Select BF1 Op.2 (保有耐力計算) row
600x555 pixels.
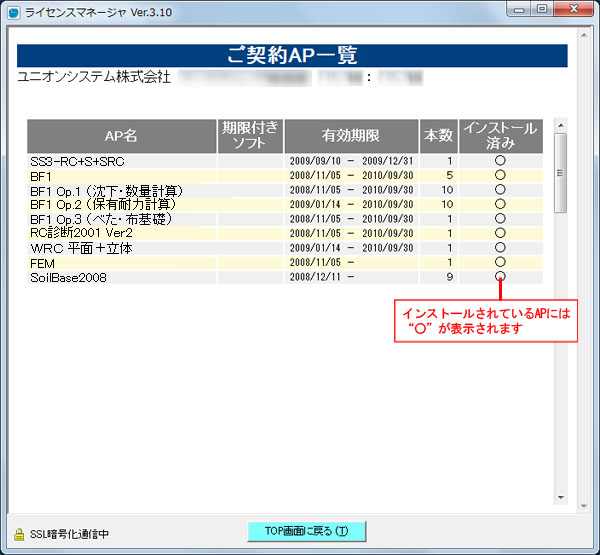(285, 205)
